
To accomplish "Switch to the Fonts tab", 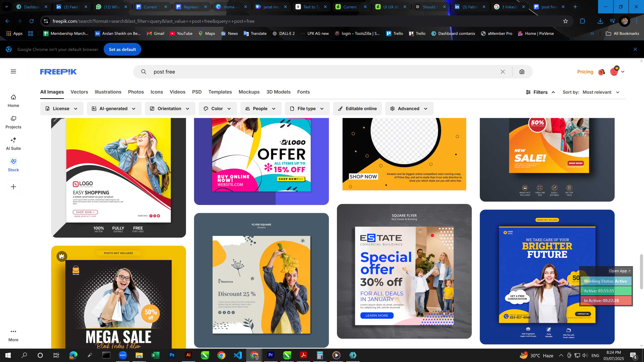I will click(303, 92).
